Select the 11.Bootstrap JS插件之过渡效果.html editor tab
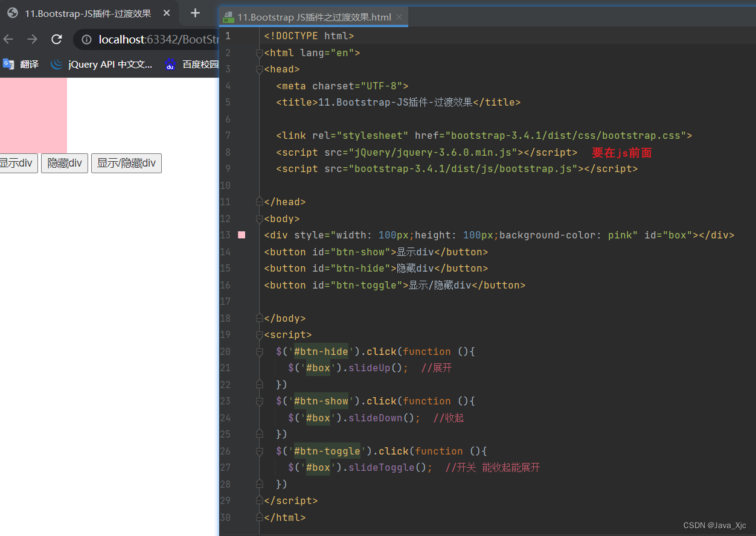Image resolution: width=756 pixels, height=536 pixels. click(x=314, y=17)
